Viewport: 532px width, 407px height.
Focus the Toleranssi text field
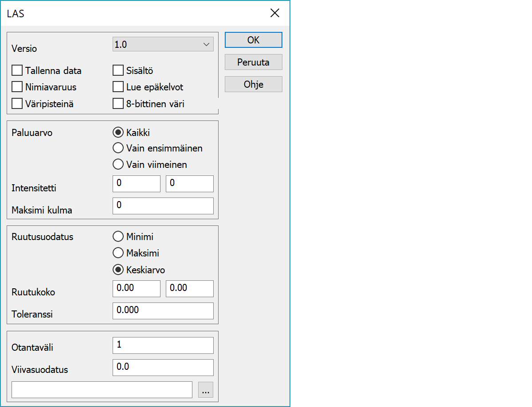[x=163, y=311]
